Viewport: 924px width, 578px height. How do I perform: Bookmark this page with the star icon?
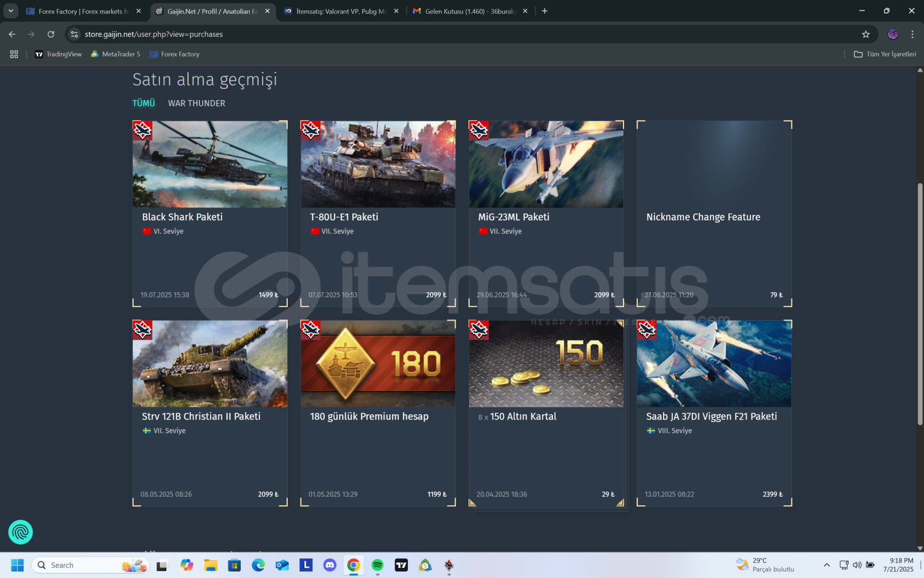click(x=866, y=34)
